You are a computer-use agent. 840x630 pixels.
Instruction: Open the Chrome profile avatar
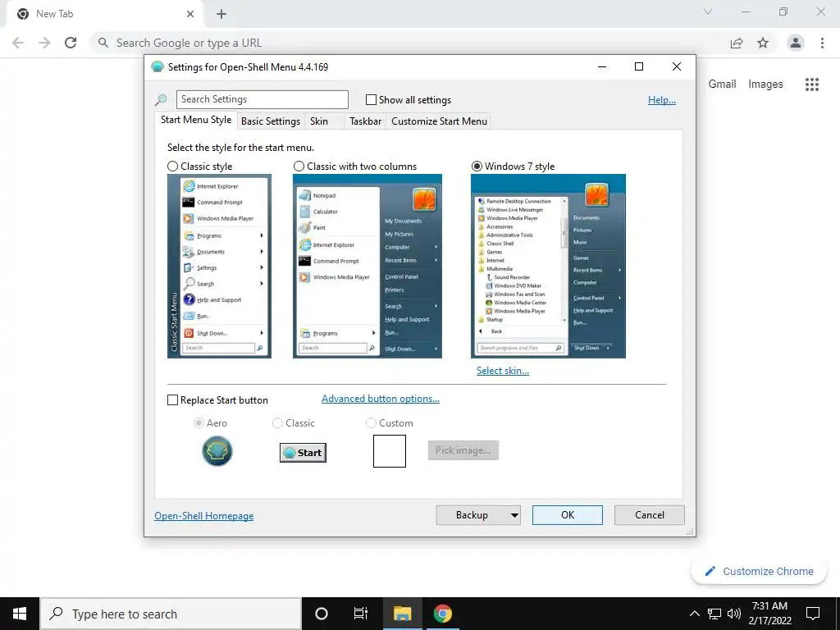click(x=796, y=43)
